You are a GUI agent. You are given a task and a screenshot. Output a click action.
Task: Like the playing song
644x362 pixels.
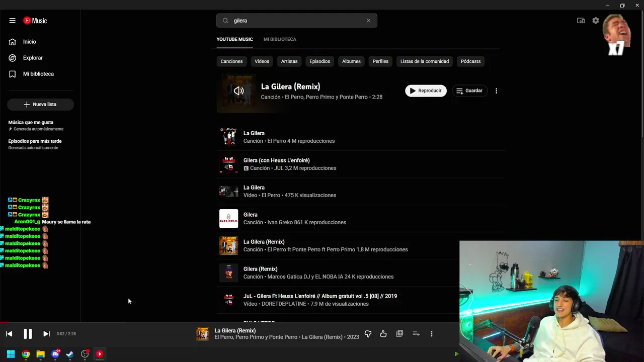[383, 334]
